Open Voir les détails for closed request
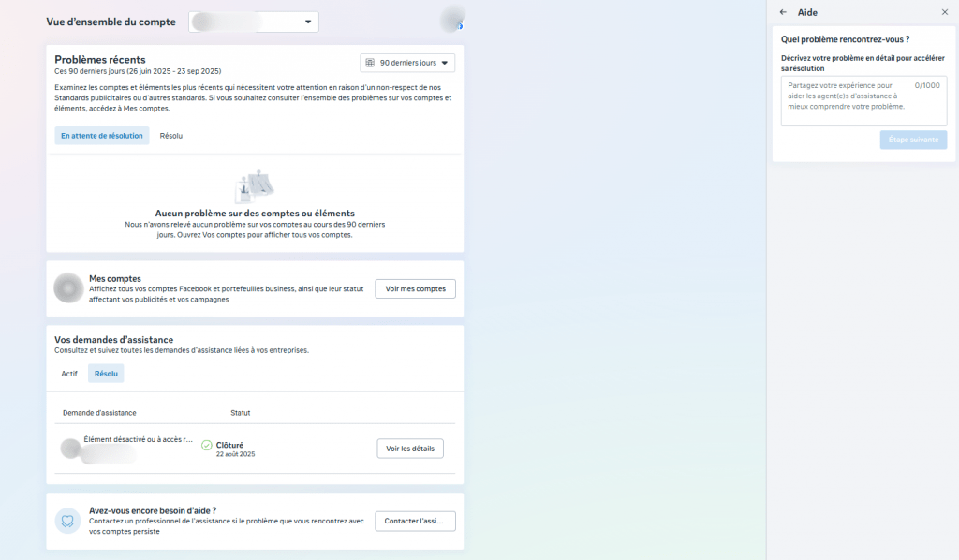 (x=410, y=449)
